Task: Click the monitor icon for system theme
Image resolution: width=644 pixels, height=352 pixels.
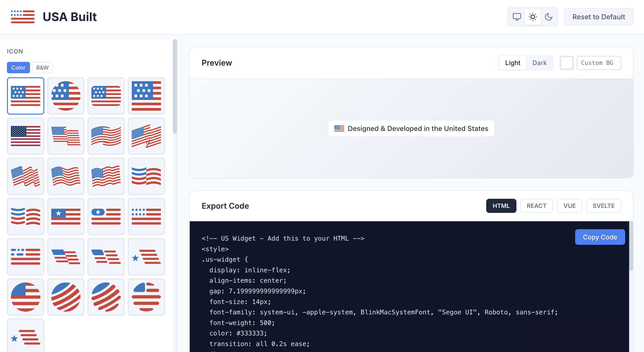Action: point(516,17)
